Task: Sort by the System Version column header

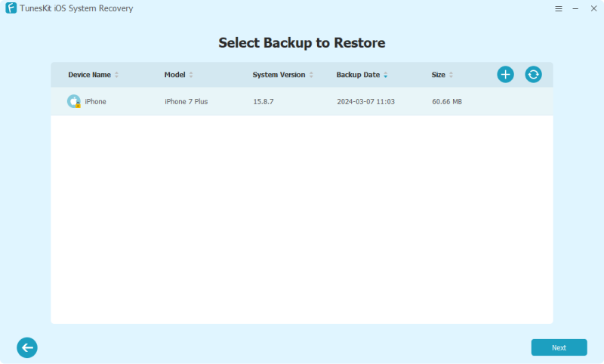Action: [282, 75]
